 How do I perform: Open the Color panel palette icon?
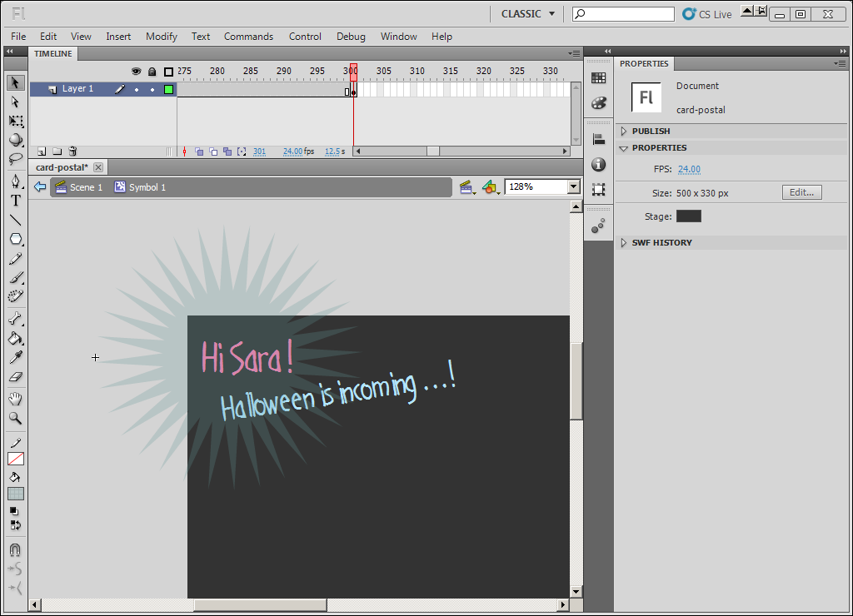(598, 102)
